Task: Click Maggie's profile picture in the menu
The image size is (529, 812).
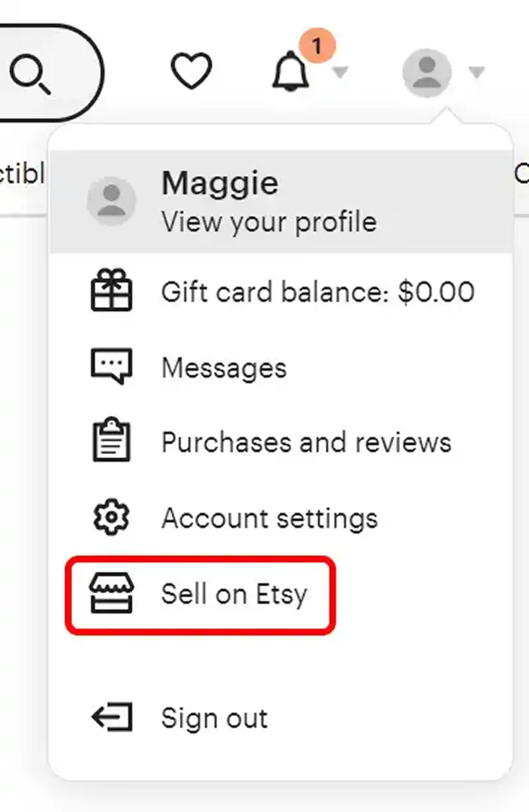Action: [111, 200]
